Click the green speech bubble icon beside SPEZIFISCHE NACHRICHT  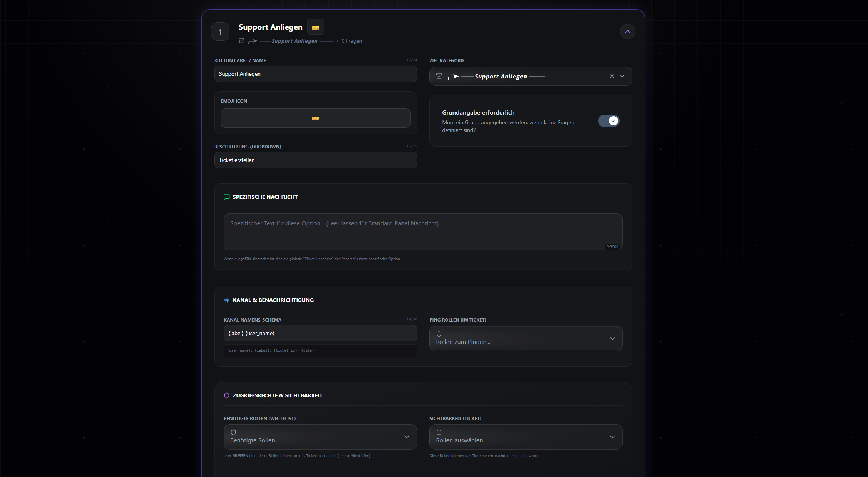(x=227, y=197)
